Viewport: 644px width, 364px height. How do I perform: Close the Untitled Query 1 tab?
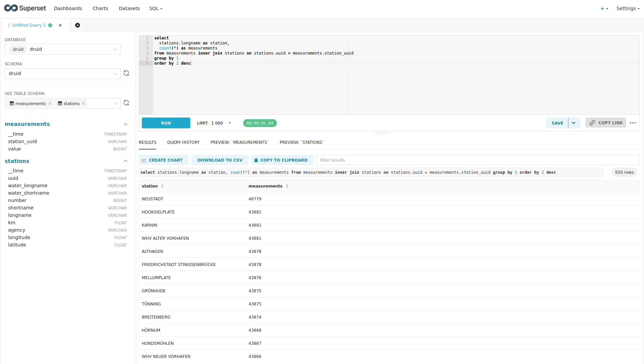click(60, 25)
